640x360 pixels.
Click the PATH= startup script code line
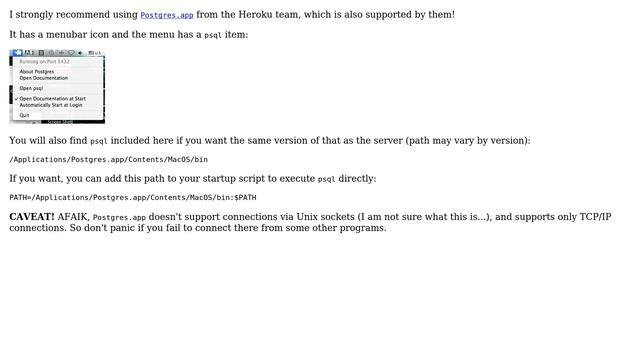(133, 197)
